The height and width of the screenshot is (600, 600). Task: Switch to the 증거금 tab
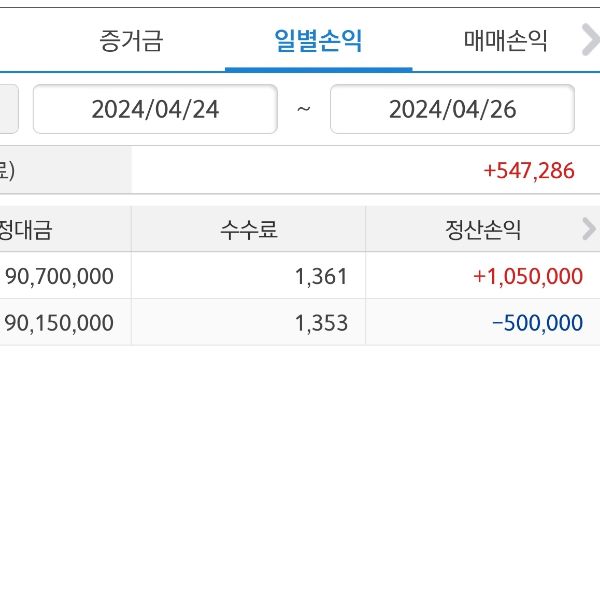coord(131,41)
